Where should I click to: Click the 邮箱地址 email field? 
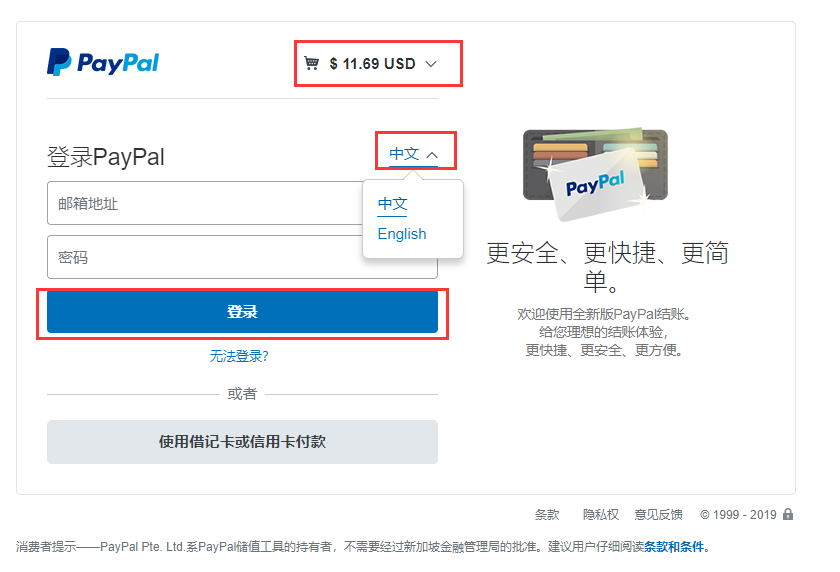pos(205,203)
